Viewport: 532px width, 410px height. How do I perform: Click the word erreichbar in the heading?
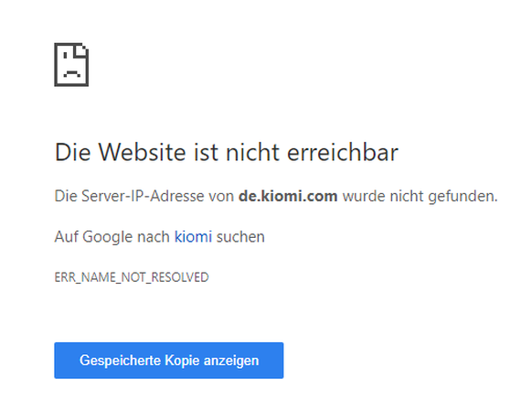pos(343,152)
